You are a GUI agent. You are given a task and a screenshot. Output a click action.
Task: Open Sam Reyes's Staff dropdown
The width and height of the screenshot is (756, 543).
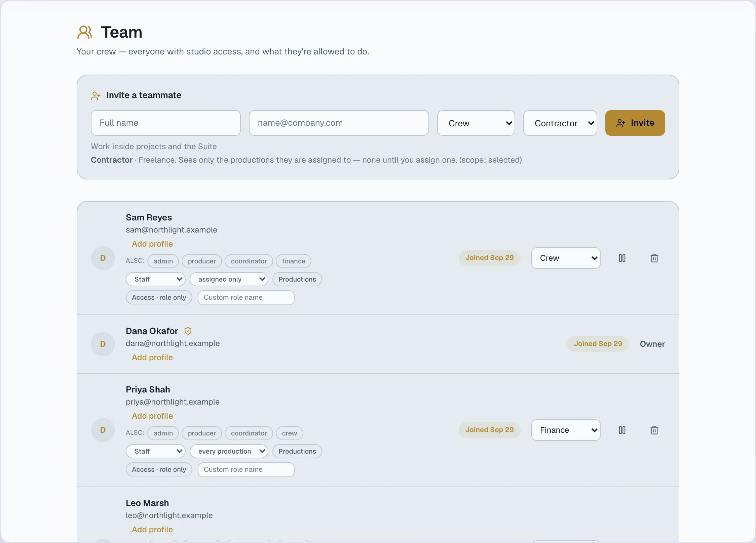pos(156,279)
